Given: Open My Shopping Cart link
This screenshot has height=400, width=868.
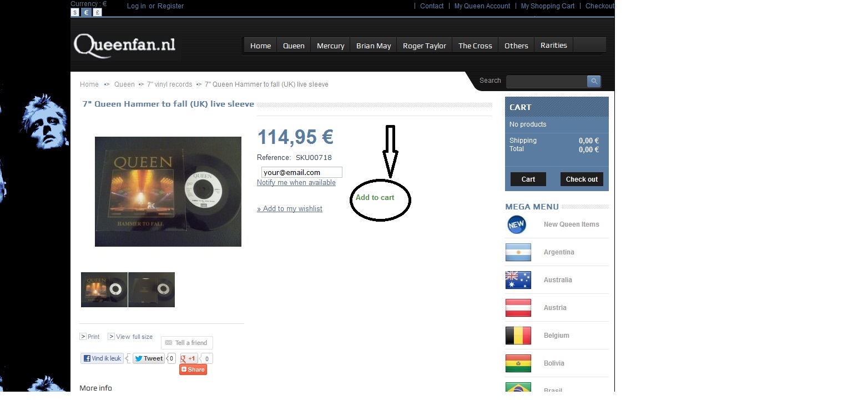Looking at the screenshot, I should click(548, 6).
